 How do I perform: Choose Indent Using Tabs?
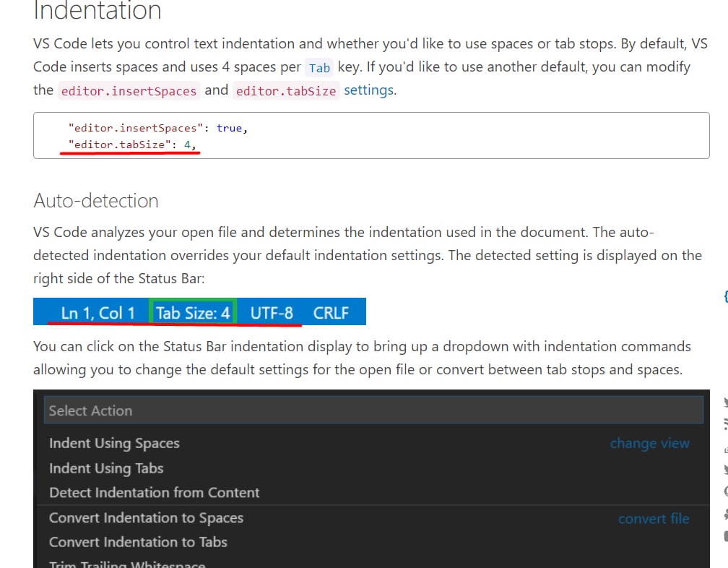coord(106,468)
